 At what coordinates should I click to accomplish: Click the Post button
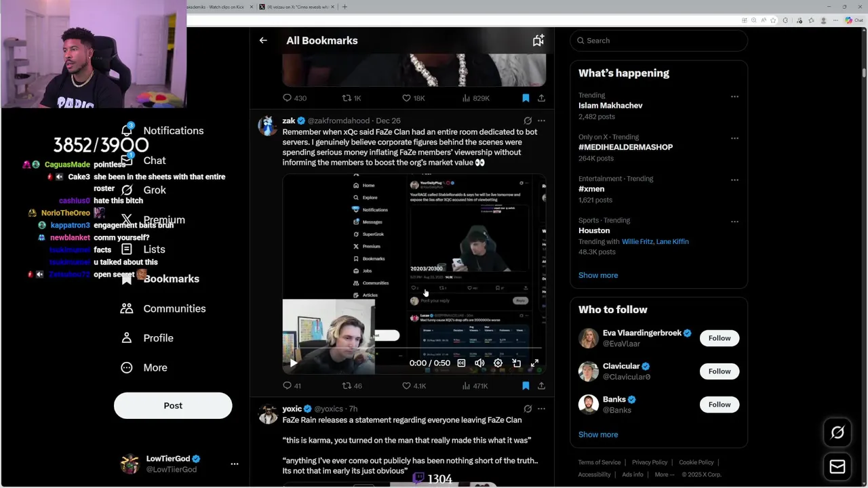(x=173, y=405)
